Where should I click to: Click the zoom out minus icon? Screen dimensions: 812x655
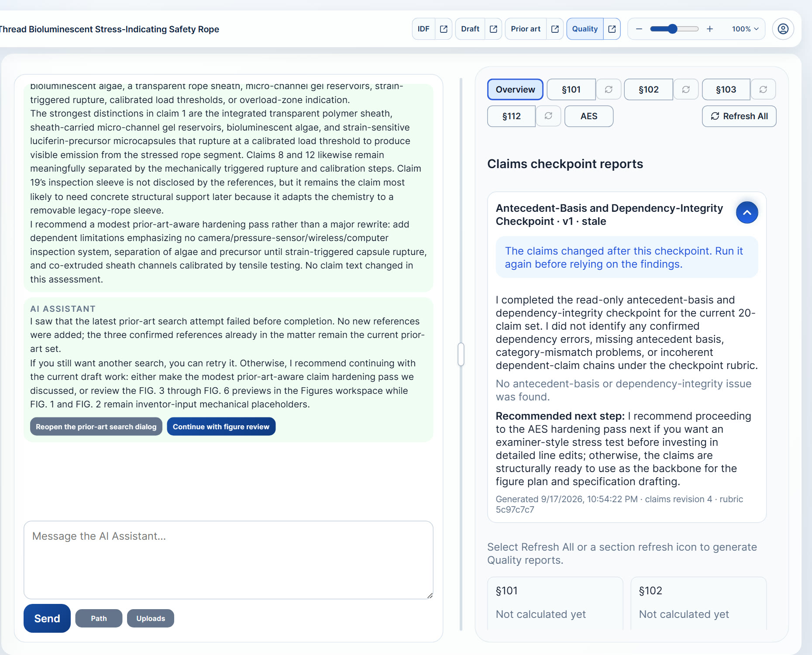639,29
